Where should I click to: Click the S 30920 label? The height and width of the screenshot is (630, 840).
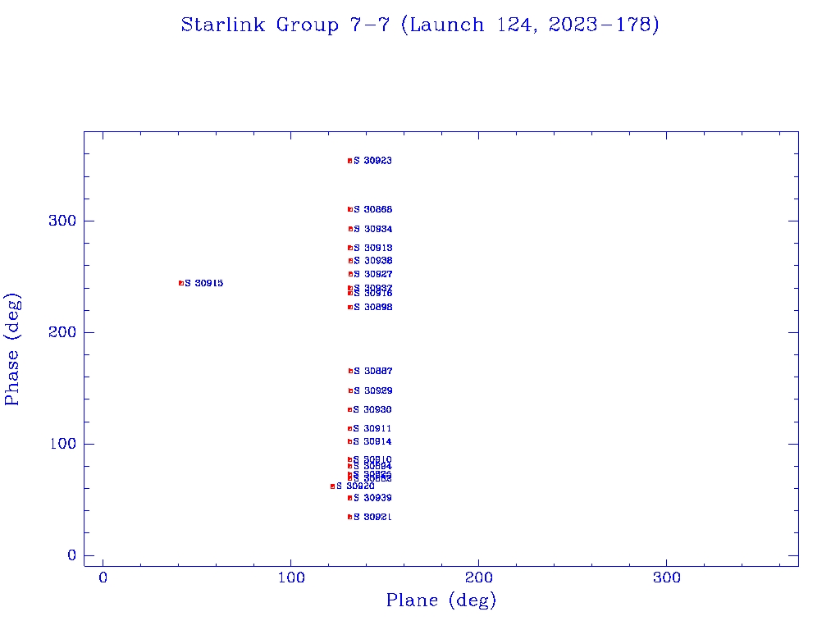coord(356,486)
